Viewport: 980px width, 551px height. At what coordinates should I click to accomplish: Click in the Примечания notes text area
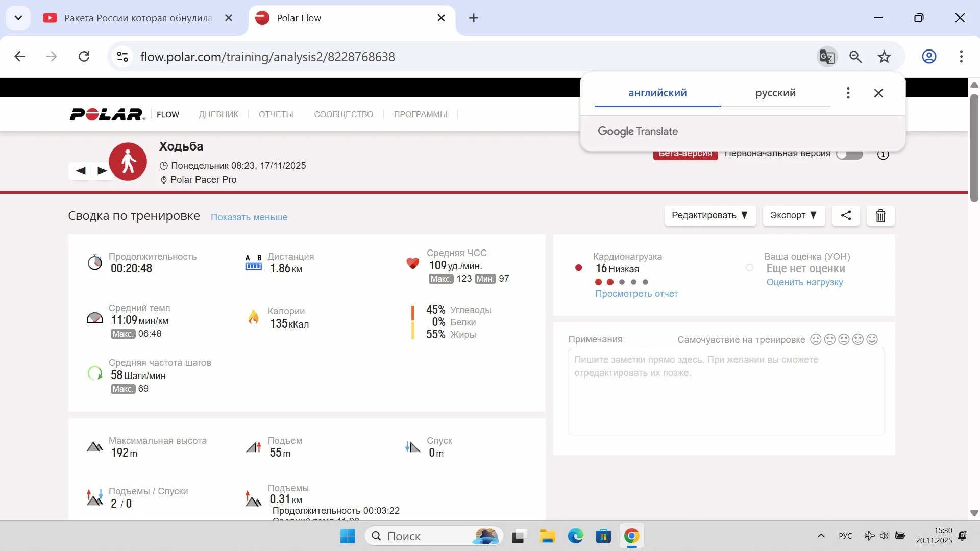[x=726, y=391]
